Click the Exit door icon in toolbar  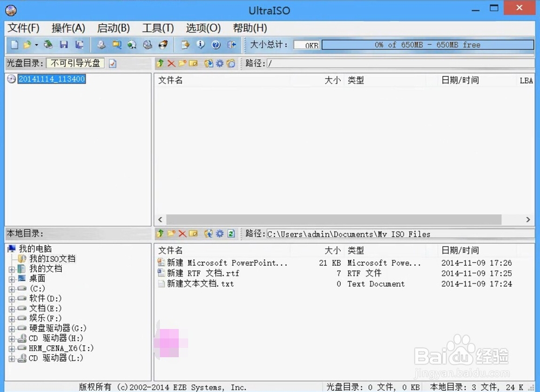tap(232, 45)
